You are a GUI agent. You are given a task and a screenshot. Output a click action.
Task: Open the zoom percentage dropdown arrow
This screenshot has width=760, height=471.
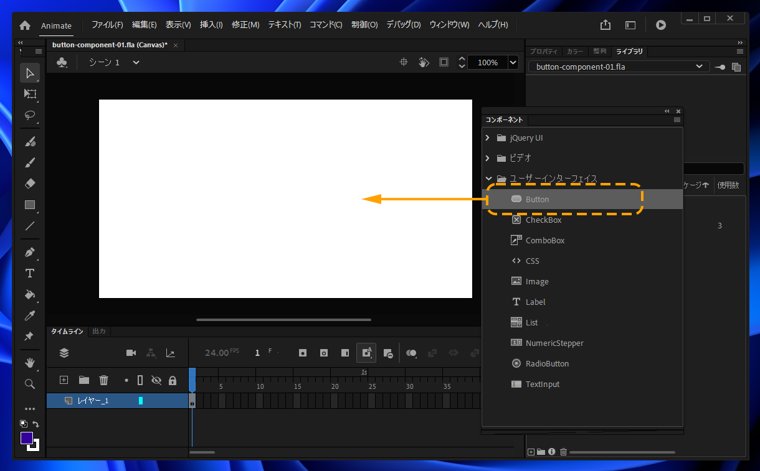(513, 62)
